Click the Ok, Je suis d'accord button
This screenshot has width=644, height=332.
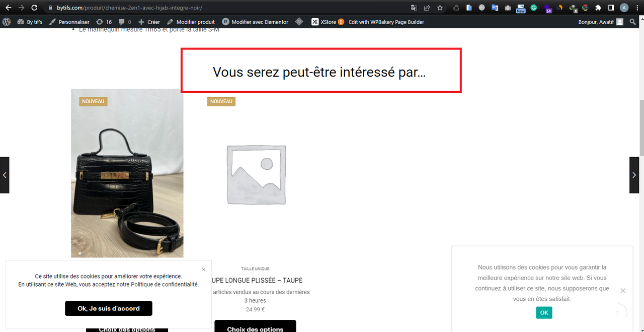pyautogui.click(x=109, y=308)
